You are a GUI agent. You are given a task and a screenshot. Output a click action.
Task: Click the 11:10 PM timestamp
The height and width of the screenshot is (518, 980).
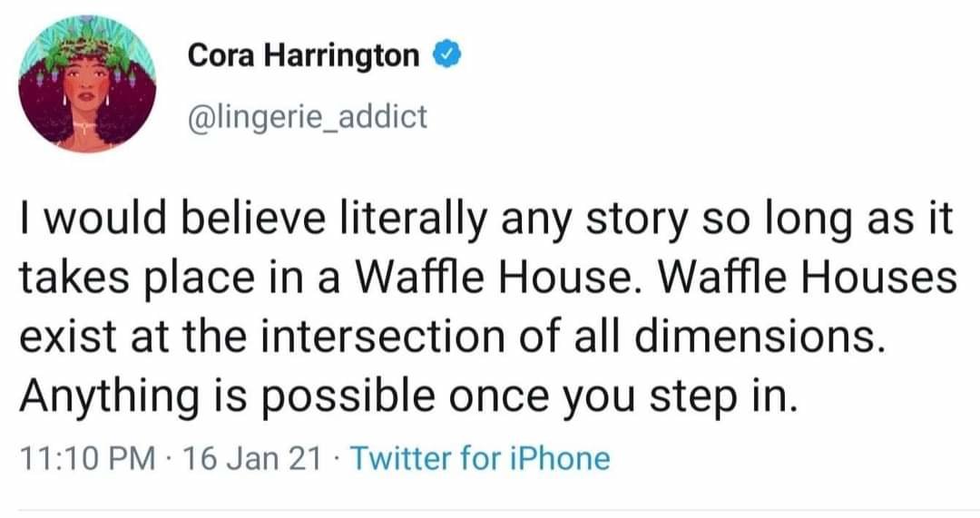(87, 458)
